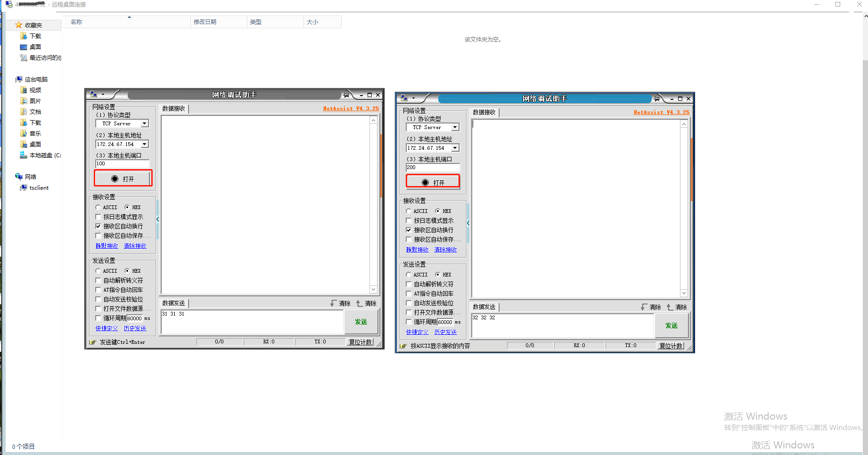Viewport: 868px width, 455px height.
Task: Click receive area scroll-down arrow in port 100 window
Action: point(373,289)
